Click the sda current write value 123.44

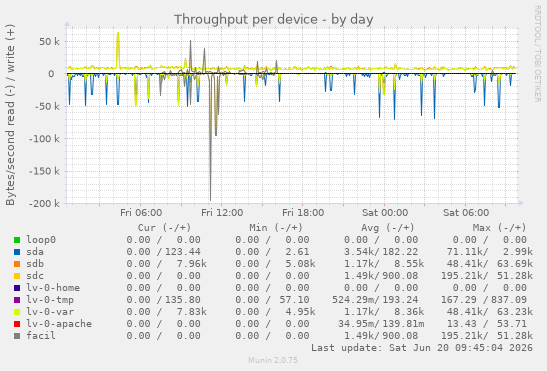(x=183, y=252)
